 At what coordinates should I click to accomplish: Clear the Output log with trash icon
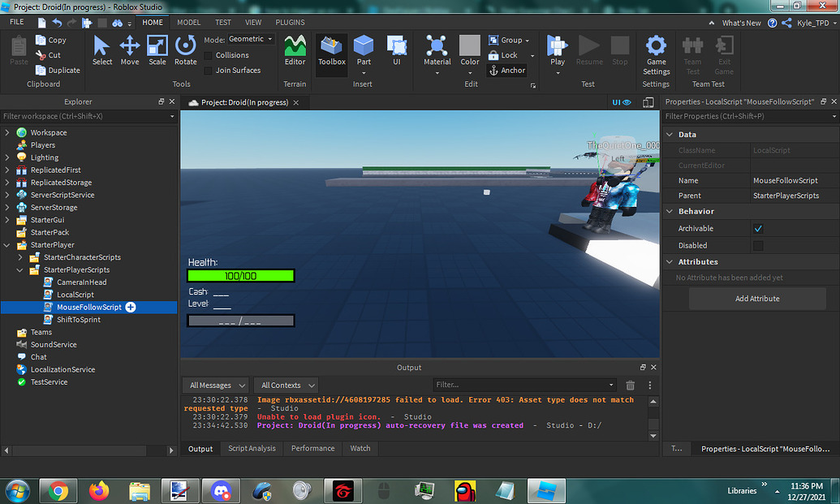(x=630, y=385)
